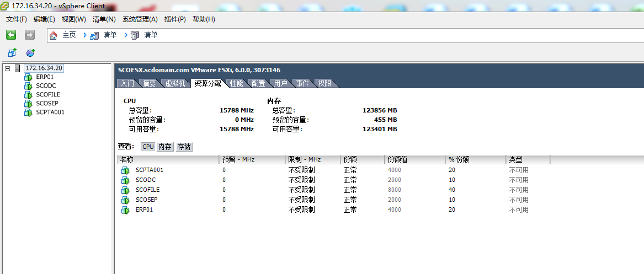Switch view to 内存 (Memory)

pyautogui.click(x=165, y=147)
